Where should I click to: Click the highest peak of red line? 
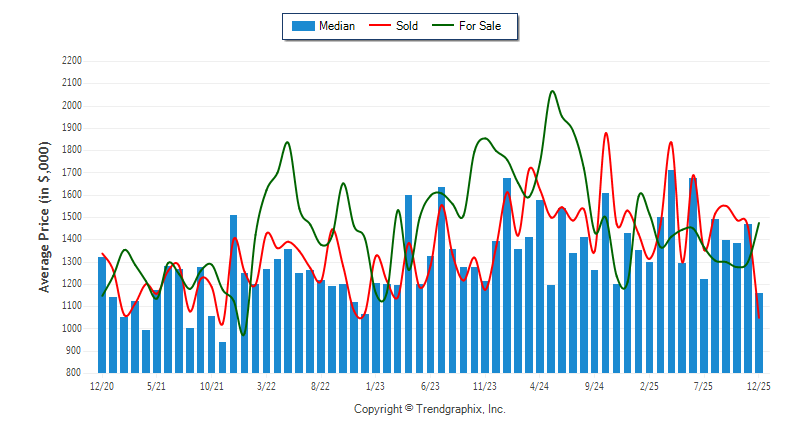click(605, 133)
